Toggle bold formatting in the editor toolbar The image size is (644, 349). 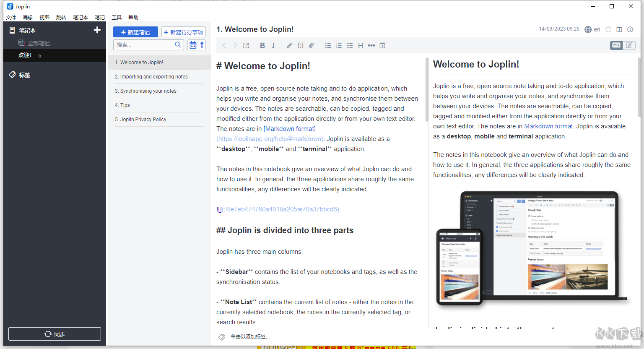(262, 45)
